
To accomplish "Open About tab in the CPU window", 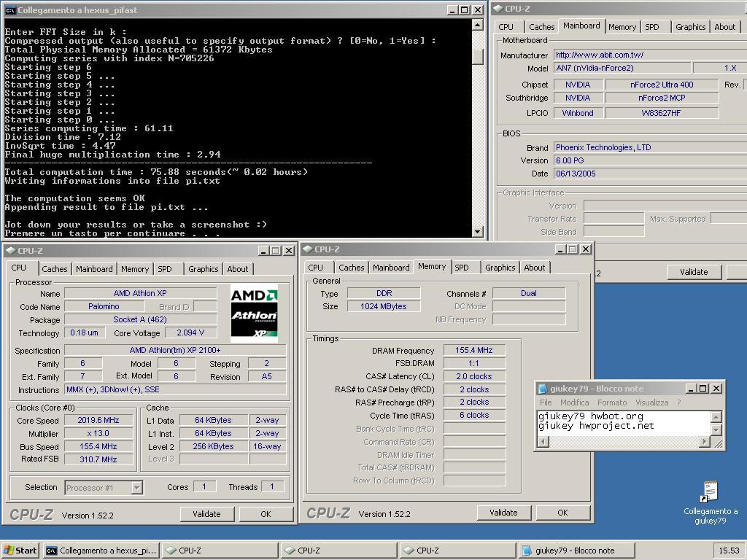I will 238,269.
